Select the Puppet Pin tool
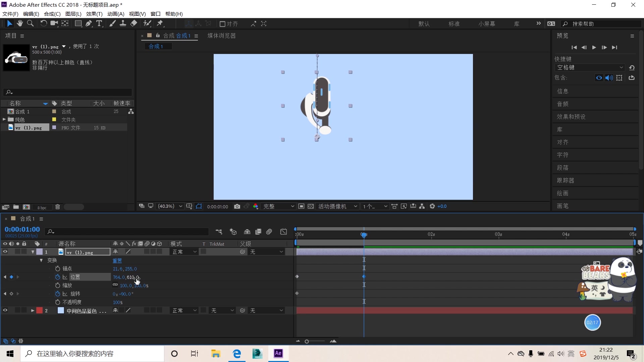 click(160, 23)
